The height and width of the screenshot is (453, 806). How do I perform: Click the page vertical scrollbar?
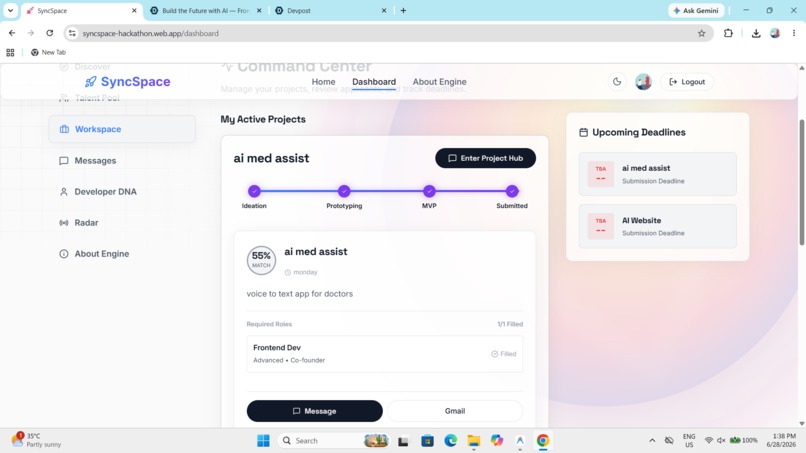tap(801, 182)
